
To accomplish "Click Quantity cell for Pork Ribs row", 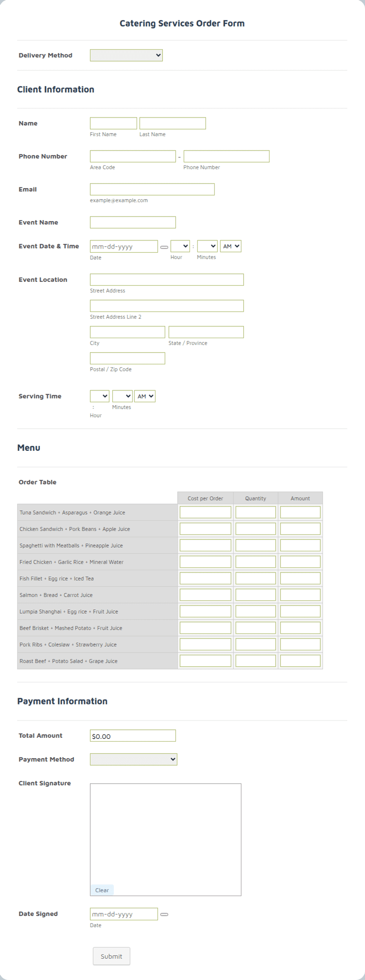I will (x=255, y=644).
